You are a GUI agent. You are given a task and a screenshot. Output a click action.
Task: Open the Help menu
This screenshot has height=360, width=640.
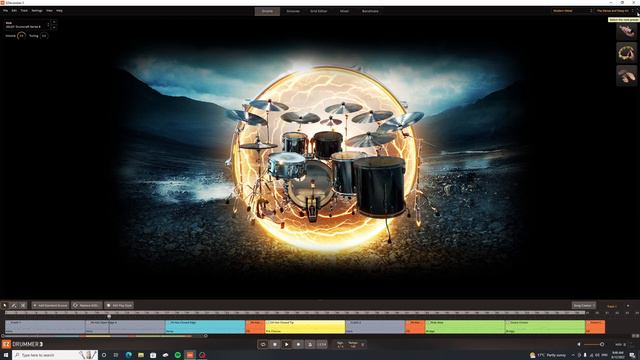coord(60,11)
